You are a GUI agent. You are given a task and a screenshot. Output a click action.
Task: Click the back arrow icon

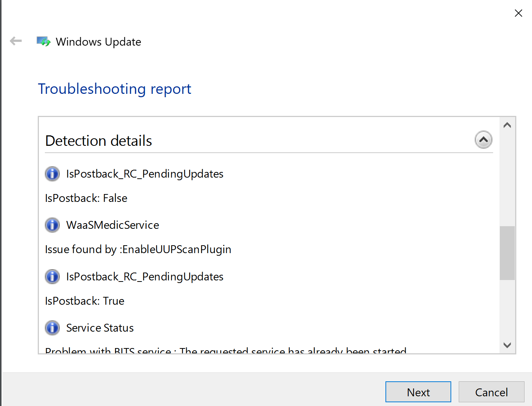click(x=16, y=41)
